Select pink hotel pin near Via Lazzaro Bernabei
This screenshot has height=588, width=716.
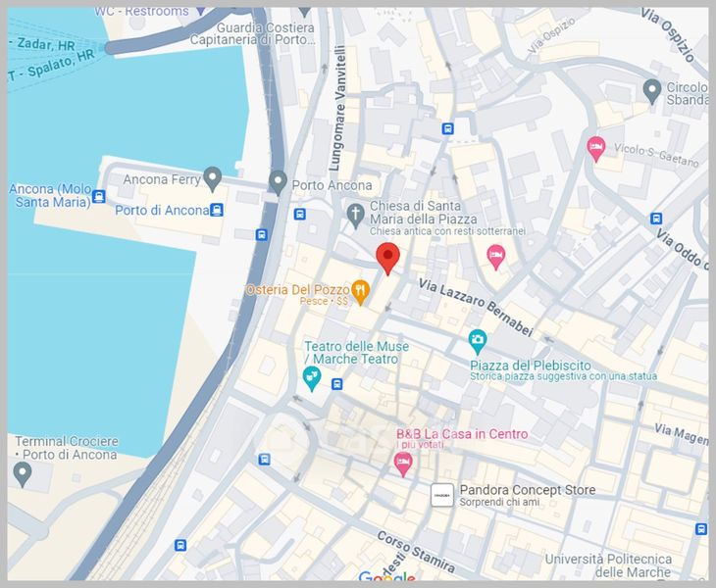[496, 257]
